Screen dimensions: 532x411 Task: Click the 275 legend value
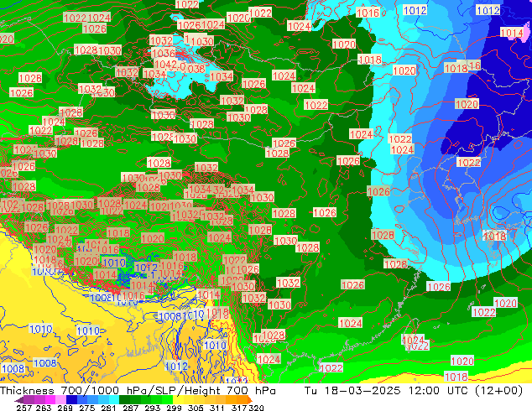(x=87, y=408)
